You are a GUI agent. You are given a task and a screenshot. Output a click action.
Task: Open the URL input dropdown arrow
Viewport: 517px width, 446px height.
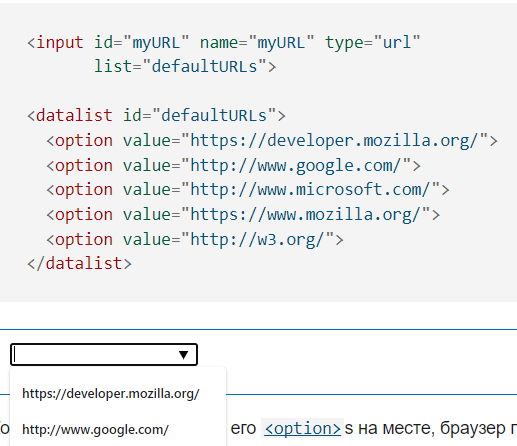pyautogui.click(x=183, y=355)
